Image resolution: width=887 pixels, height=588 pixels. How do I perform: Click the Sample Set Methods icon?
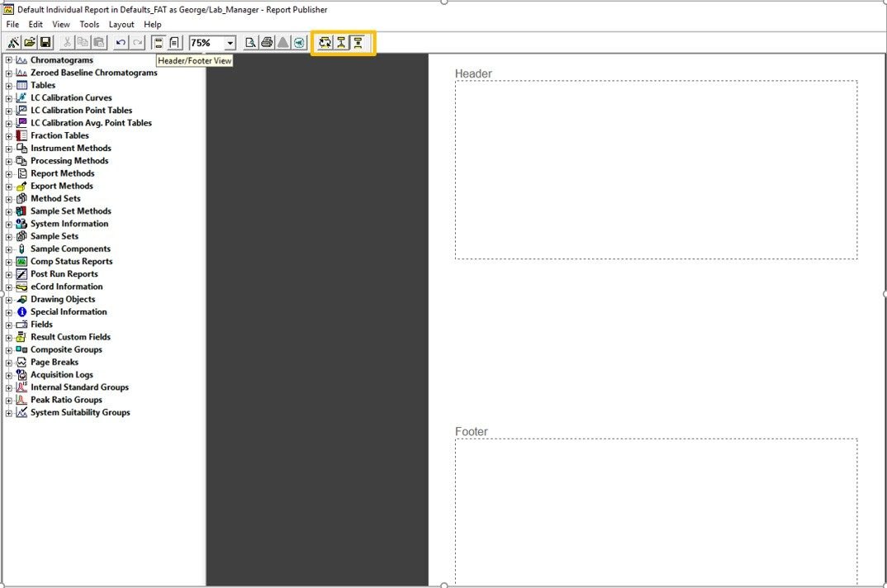tap(21, 211)
